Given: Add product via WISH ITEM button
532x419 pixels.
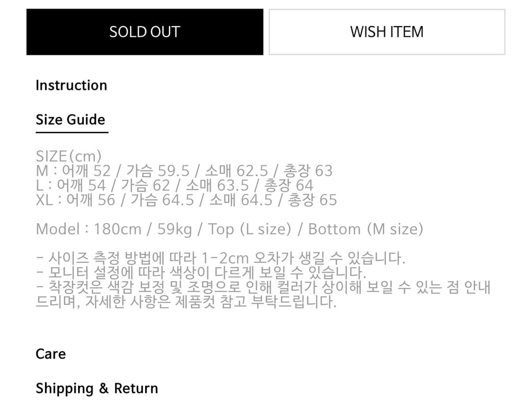Looking at the screenshot, I should [387, 32].
